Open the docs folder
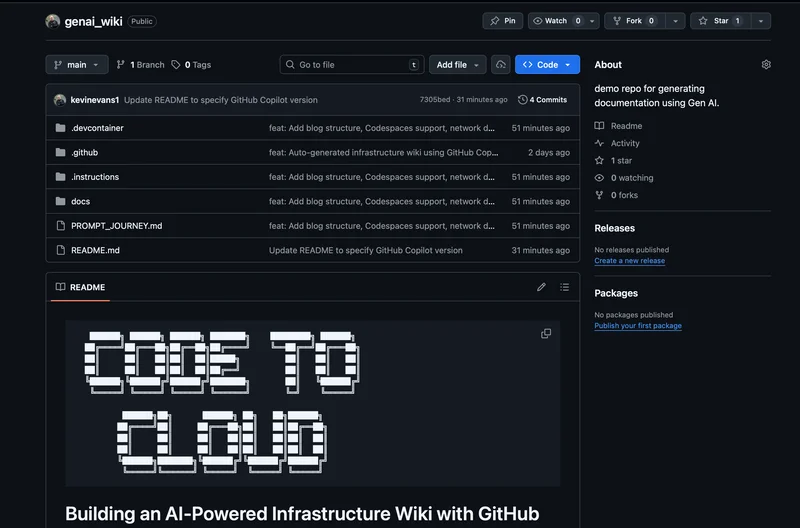Viewport: 800px width, 528px height. point(81,202)
